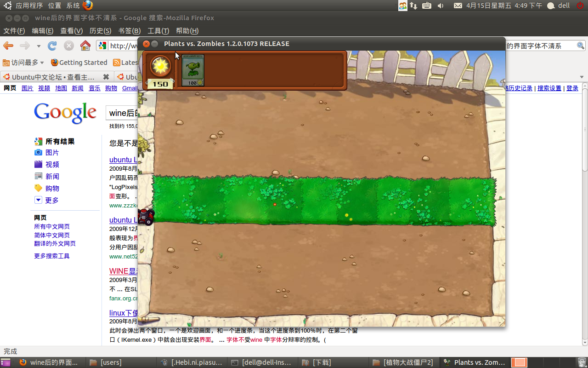588x368 pixels.
Task: Select the Peashooter seed packet
Action: pos(193,70)
